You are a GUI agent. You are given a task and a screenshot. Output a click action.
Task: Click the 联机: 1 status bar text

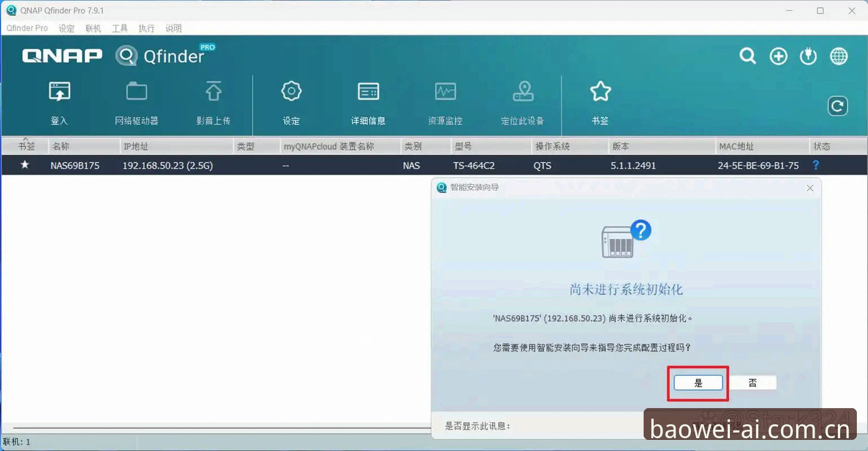[x=17, y=442]
